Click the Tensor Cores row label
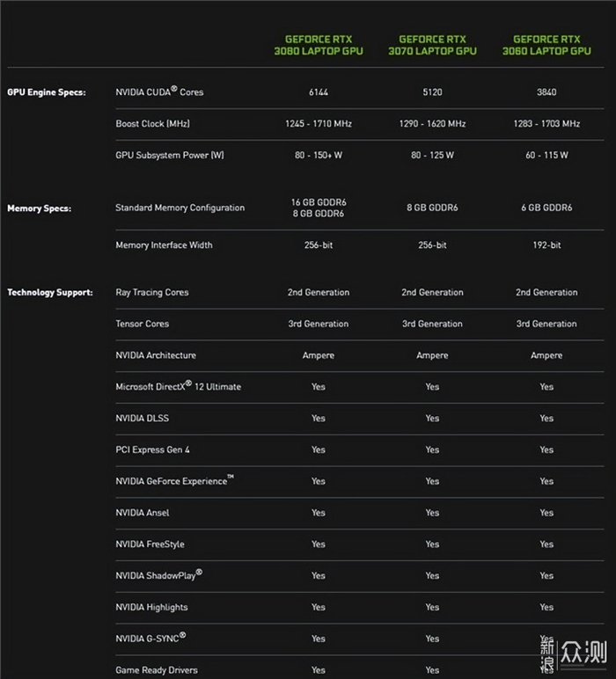616x679 pixels. point(142,325)
